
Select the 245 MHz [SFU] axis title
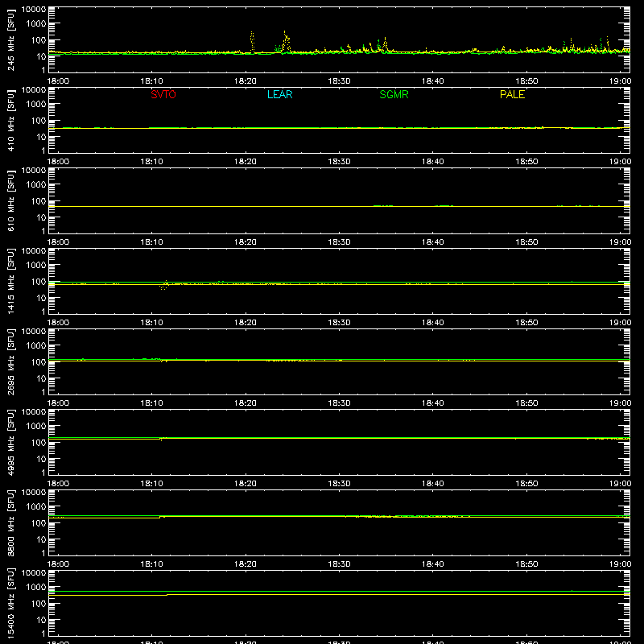[10, 39]
